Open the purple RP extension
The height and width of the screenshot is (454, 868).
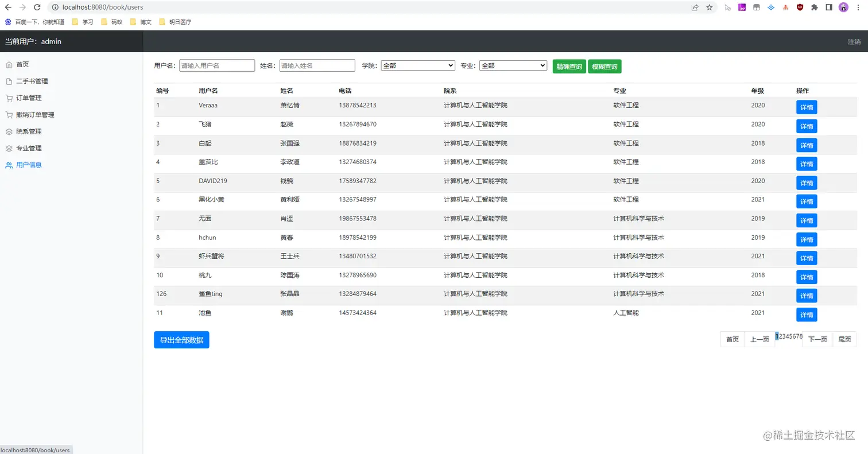[742, 7]
